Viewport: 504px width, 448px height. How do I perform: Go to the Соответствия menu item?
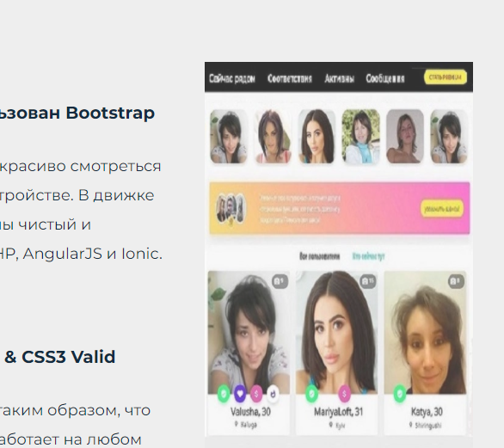[x=290, y=78]
